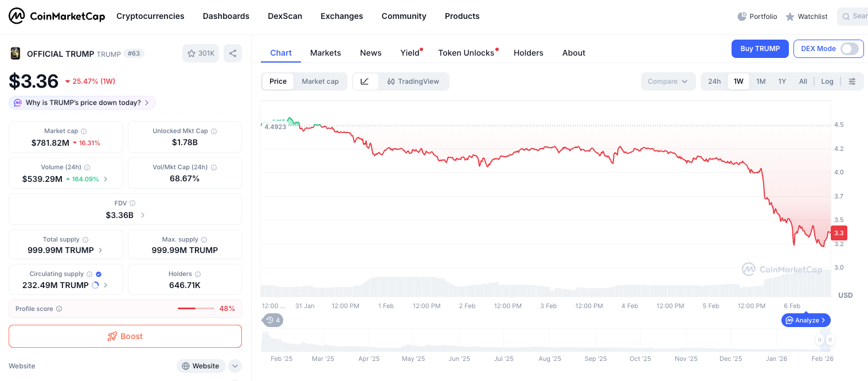
Task: Click the Search input field
Action: click(x=855, y=16)
